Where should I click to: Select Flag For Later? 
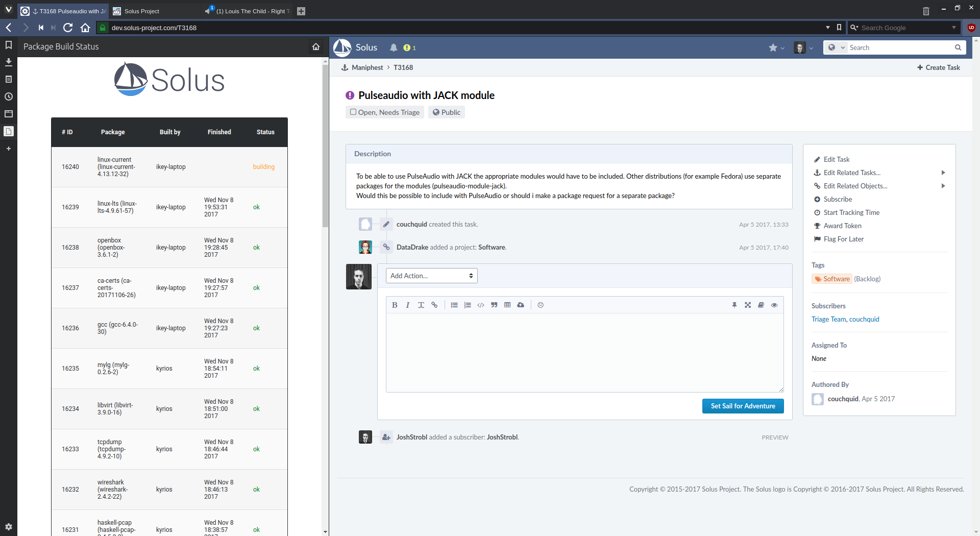tap(843, 239)
